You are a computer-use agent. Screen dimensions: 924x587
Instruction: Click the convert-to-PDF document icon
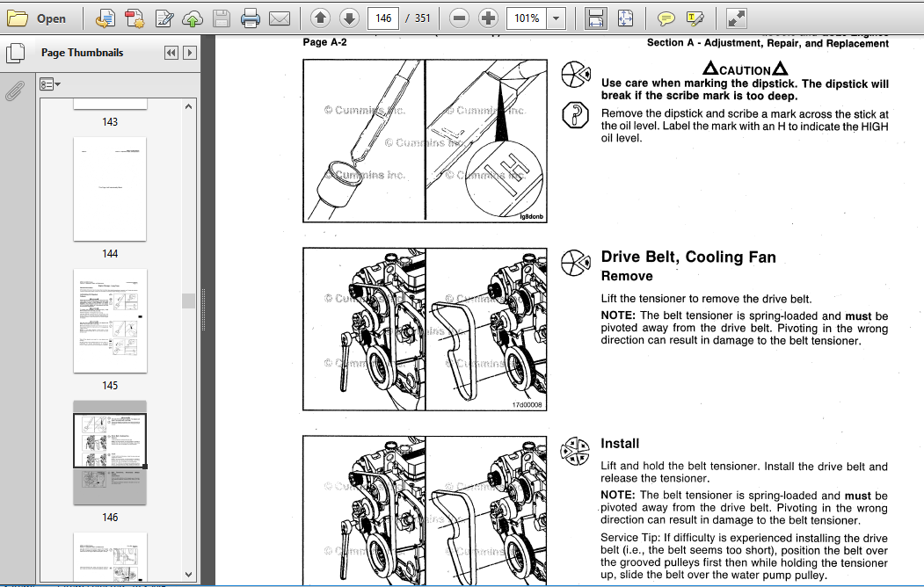coord(105,18)
